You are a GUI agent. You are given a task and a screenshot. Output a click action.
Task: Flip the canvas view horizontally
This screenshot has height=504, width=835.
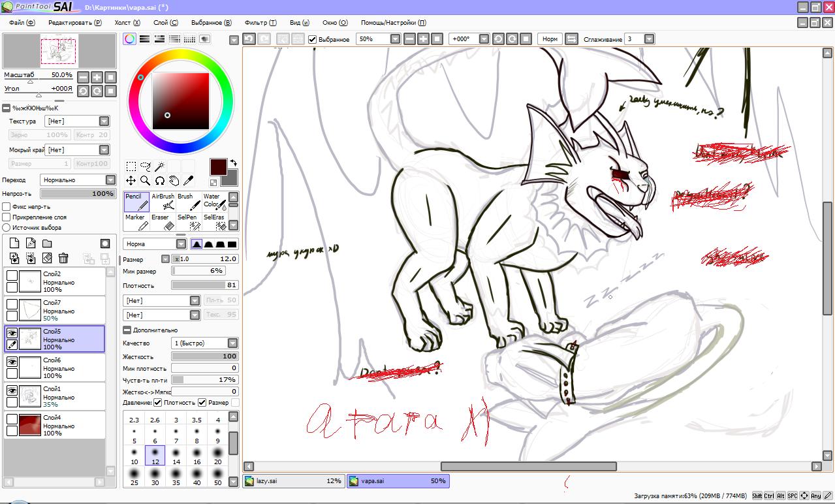point(571,39)
